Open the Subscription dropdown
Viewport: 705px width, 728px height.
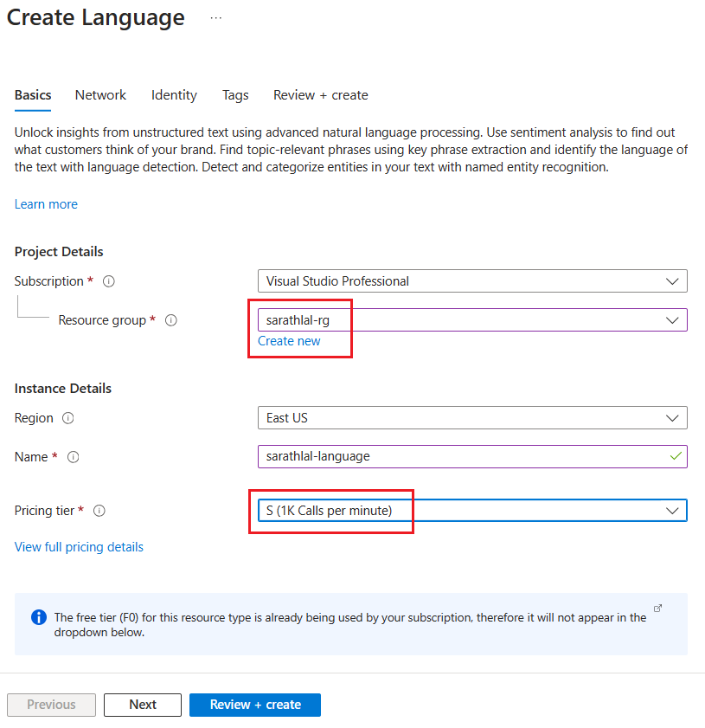point(672,280)
